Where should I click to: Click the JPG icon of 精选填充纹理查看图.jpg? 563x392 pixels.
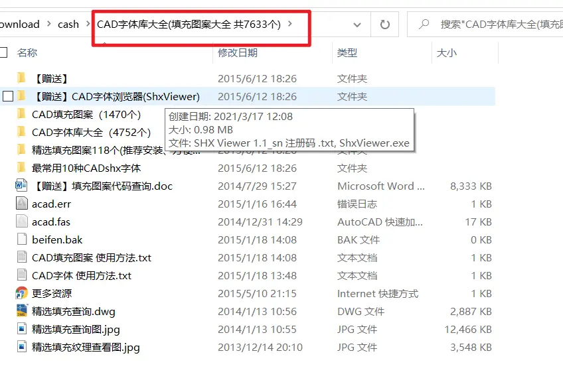click(21, 347)
